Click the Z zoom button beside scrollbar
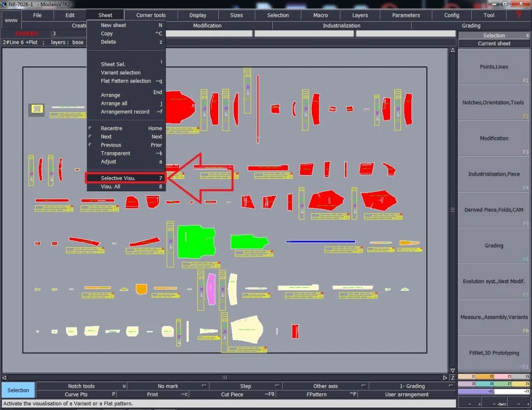Image resolution: width=532 pixels, height=410 pixels. pyautogui.click(x=453, y=377)
